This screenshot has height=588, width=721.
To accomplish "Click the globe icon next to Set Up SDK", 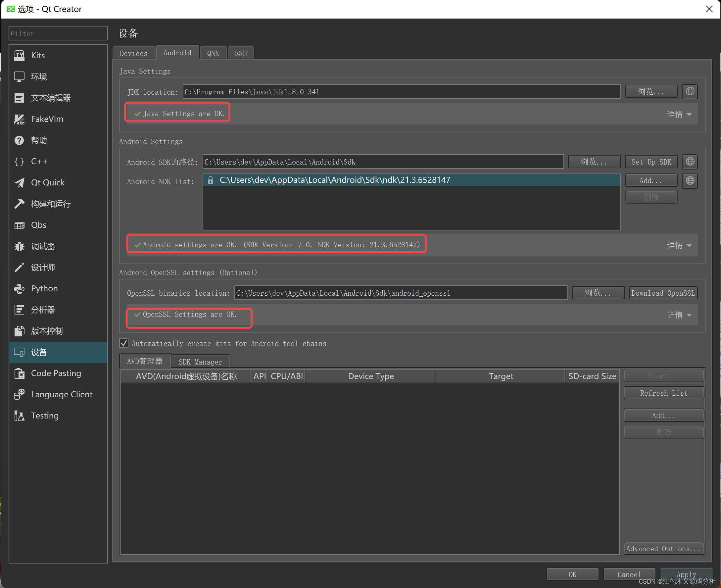I will [690, 162].
